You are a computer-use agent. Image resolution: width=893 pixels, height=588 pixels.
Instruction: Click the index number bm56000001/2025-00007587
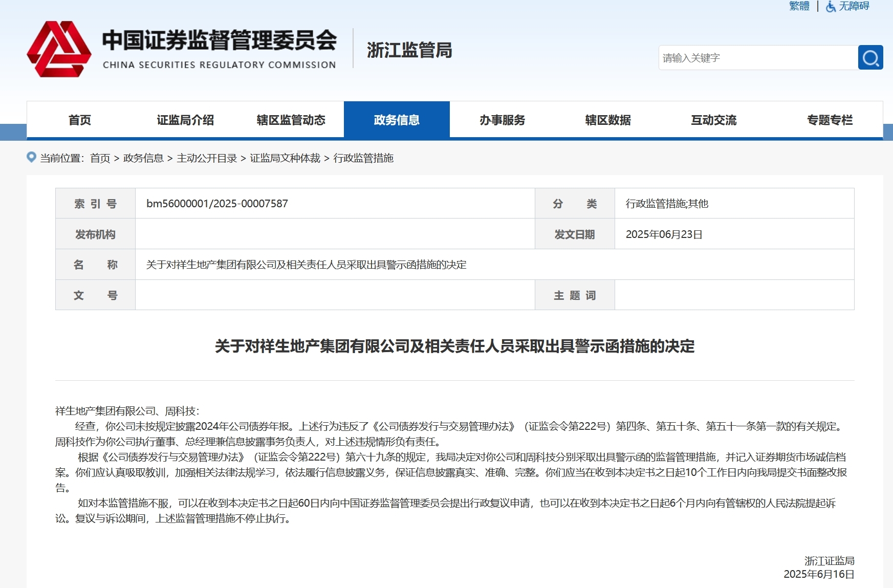pyautogui.click(x=217, y=204)
